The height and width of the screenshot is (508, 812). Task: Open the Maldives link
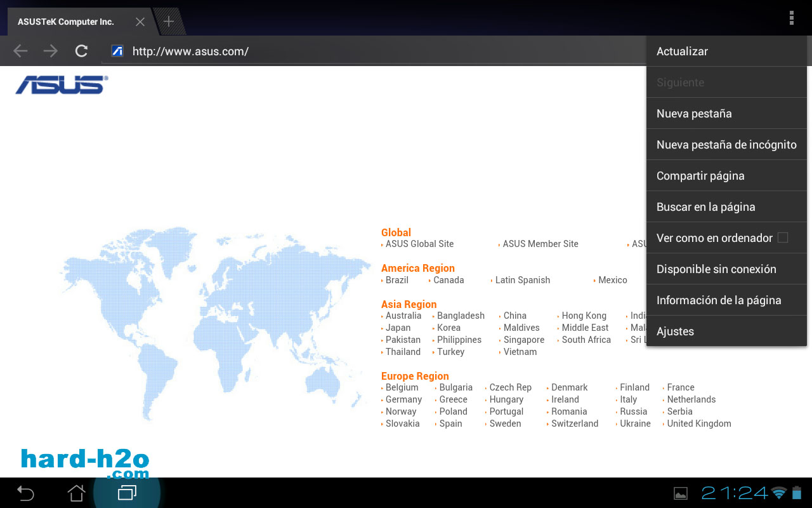[521, 328]
